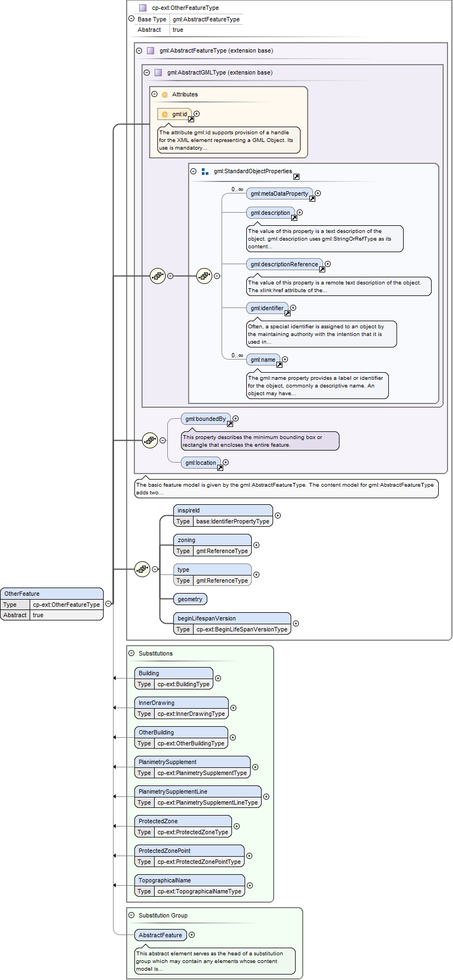
Task: Click sequence compositor icon next to StandardObjectProperties
Action: click(x=205, y=276)
